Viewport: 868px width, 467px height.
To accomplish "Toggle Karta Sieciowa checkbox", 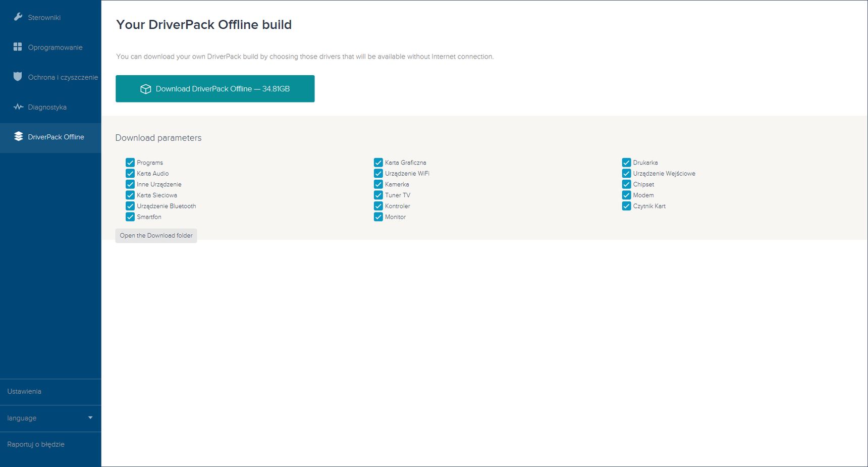I will (x=130, y=195).
